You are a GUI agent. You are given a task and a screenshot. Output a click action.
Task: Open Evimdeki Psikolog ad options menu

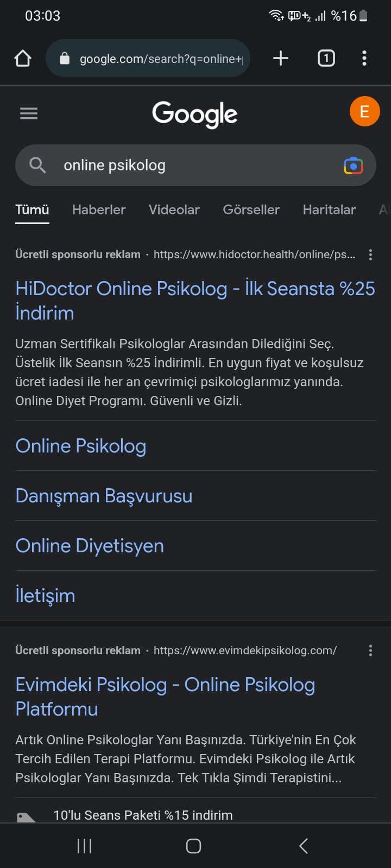pyautogui.click(x=370, y=650)
